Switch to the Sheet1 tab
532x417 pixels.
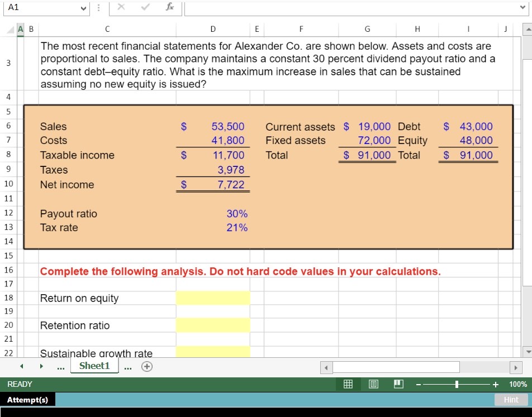[94, 366]
